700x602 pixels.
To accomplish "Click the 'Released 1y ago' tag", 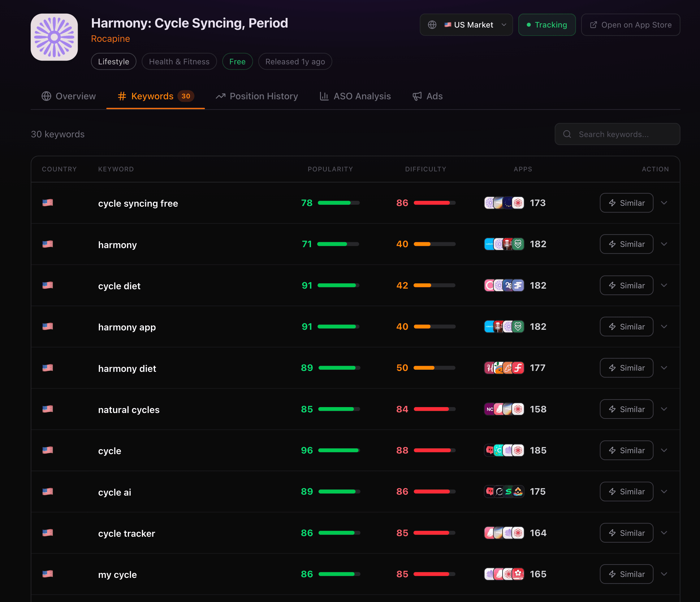I will click(x=295, y=62).
